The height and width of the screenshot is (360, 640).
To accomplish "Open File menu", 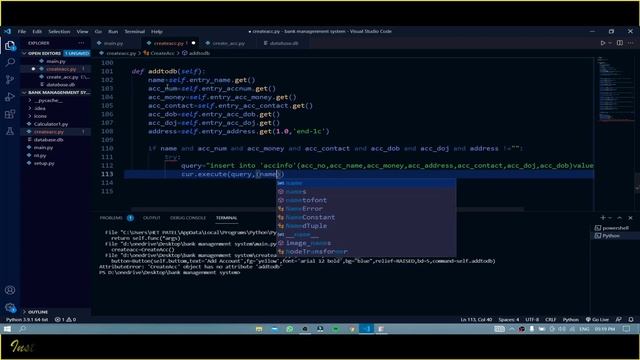I will click(x=22, y=31).
